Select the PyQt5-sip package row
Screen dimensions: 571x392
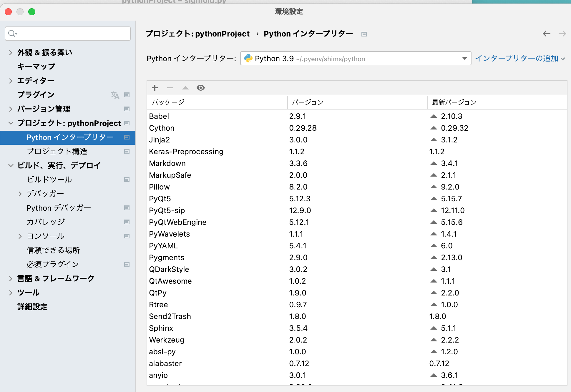coord(357,210)
